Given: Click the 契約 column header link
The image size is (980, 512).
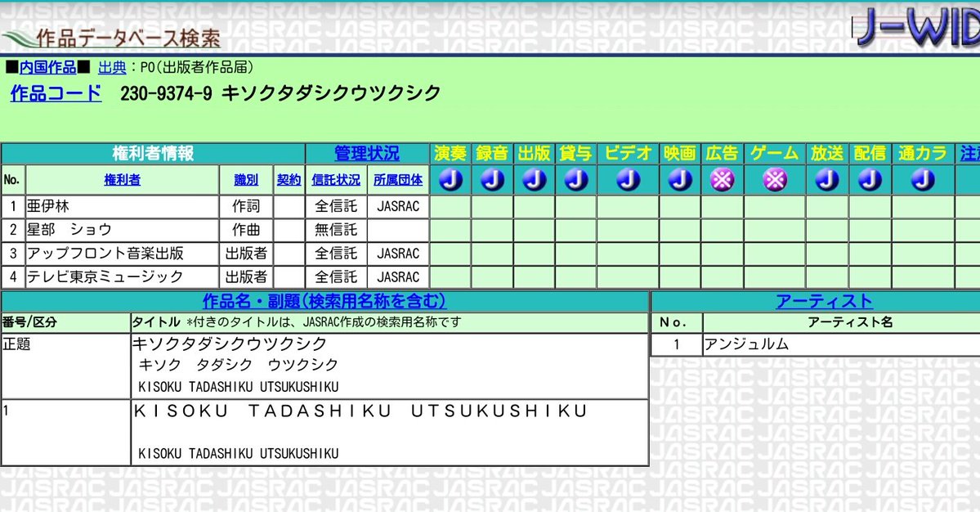Looking at the screenshot, I should click(x=289, y=180).
